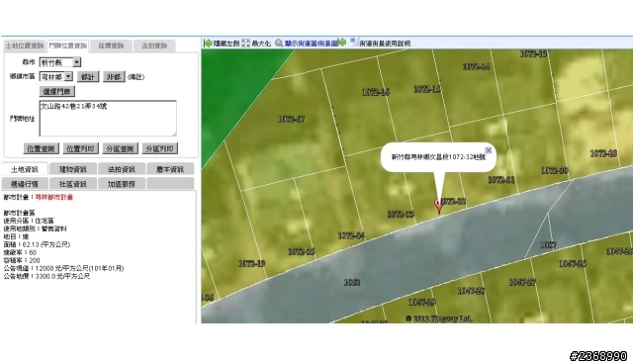Click the door address text field
633x364 pixels.
pyautogui.click(x=108, y=119)
